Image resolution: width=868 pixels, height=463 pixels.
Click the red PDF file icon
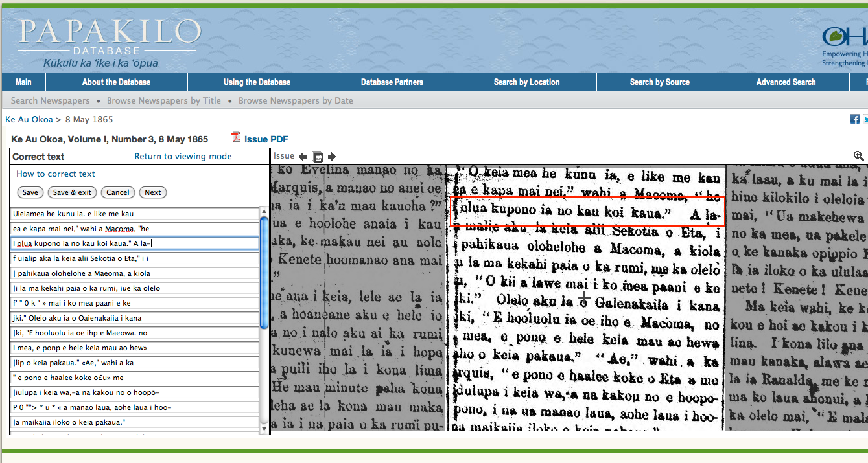coord(236,138)
